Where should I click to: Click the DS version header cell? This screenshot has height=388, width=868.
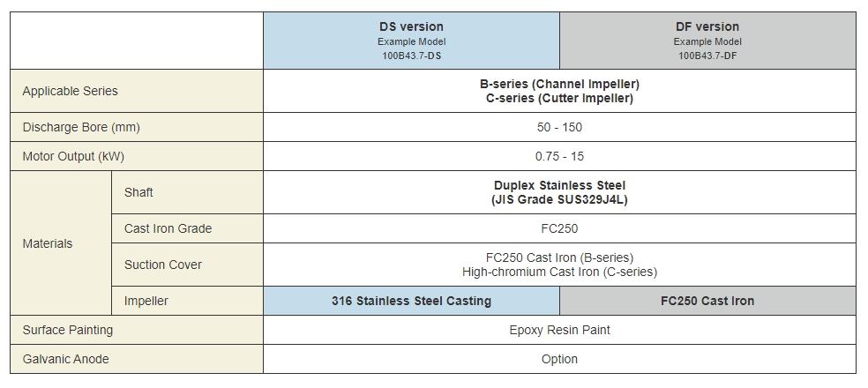pos(411,41)
